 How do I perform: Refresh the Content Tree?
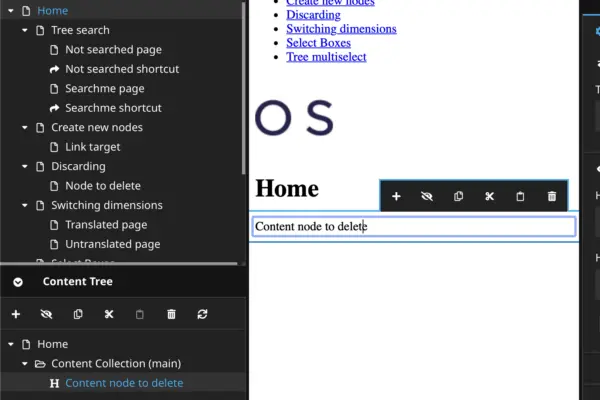(202, 314)
